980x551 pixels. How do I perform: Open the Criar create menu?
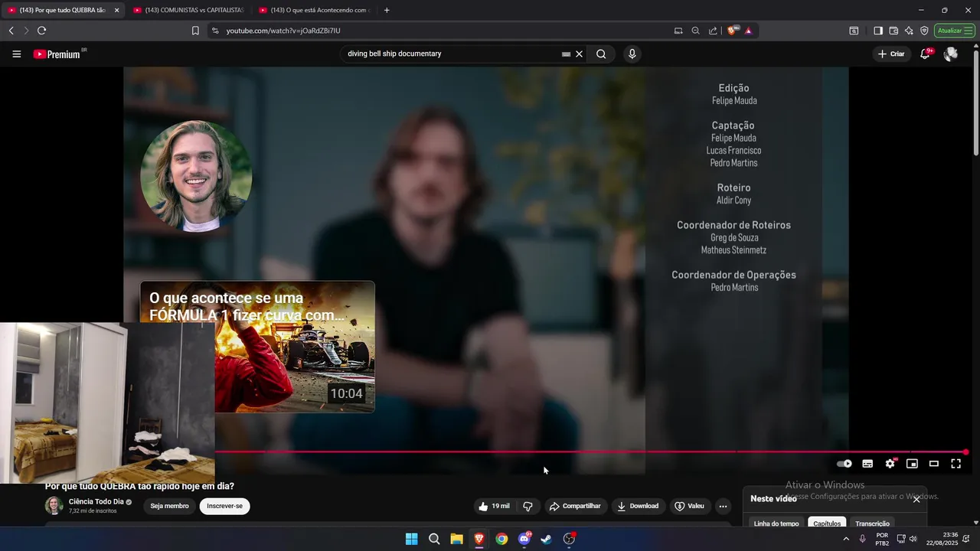pos(891,54)
